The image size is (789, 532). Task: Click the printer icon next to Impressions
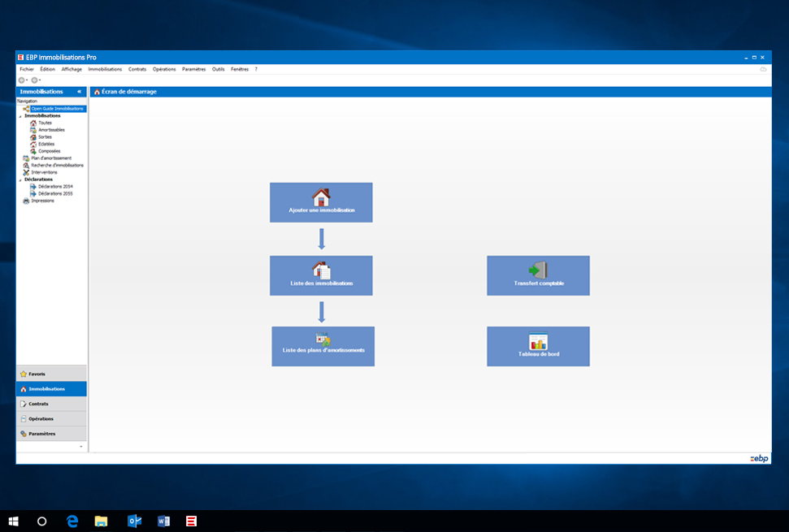pos(26,201)
